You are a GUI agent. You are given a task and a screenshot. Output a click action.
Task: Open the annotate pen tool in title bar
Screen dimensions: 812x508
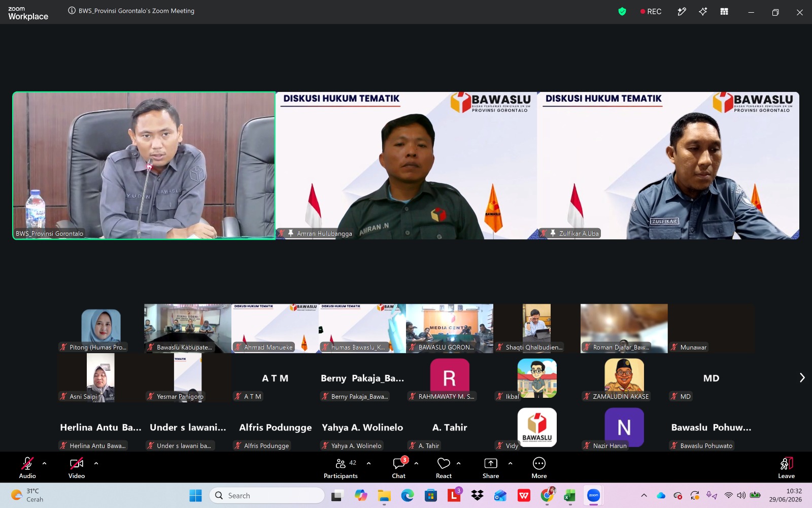coord(682,11)
